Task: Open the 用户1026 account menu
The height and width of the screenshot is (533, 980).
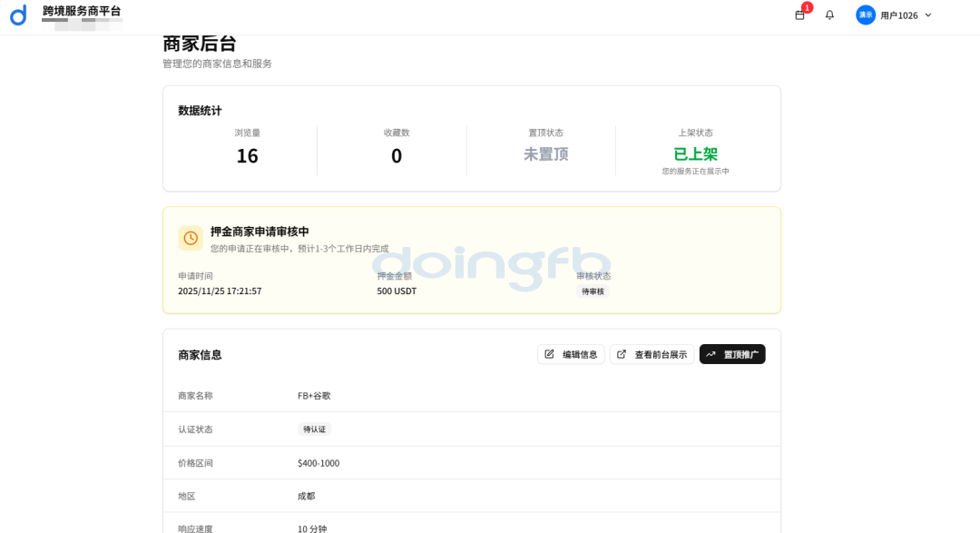Action: click(x=898, y=15)
